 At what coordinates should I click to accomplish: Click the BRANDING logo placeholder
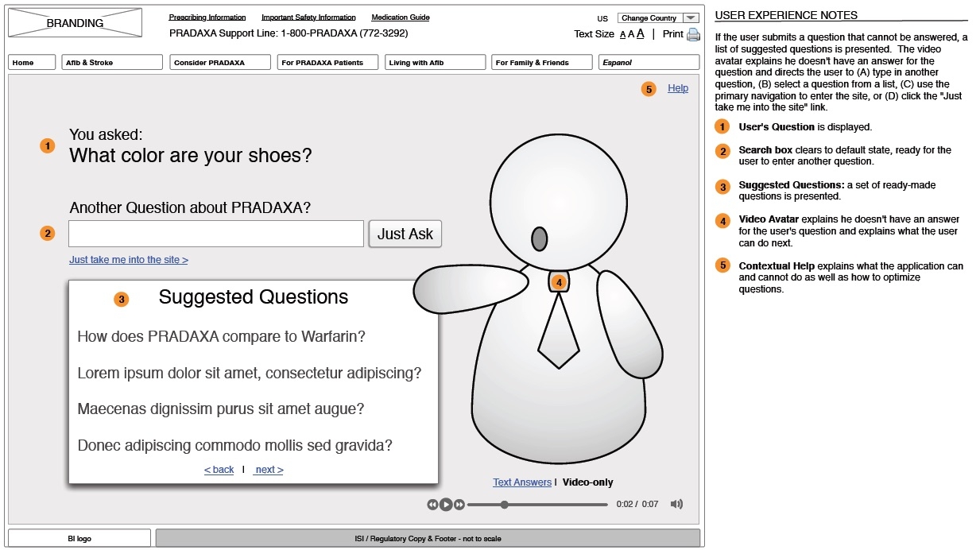coord(75,23)
